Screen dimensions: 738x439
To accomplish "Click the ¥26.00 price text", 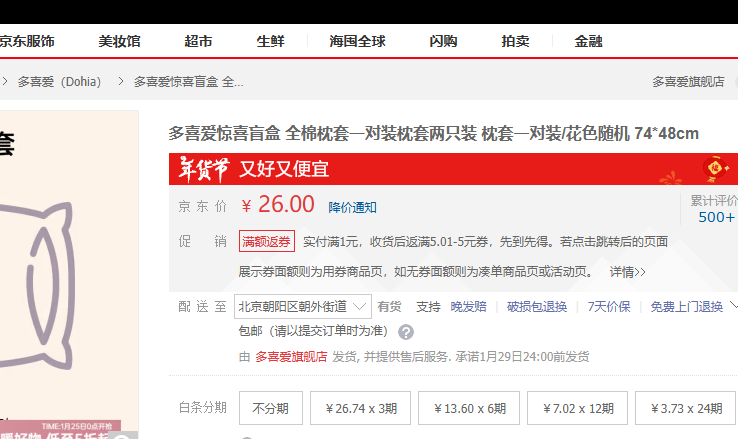I will click(x=278, y=205).
